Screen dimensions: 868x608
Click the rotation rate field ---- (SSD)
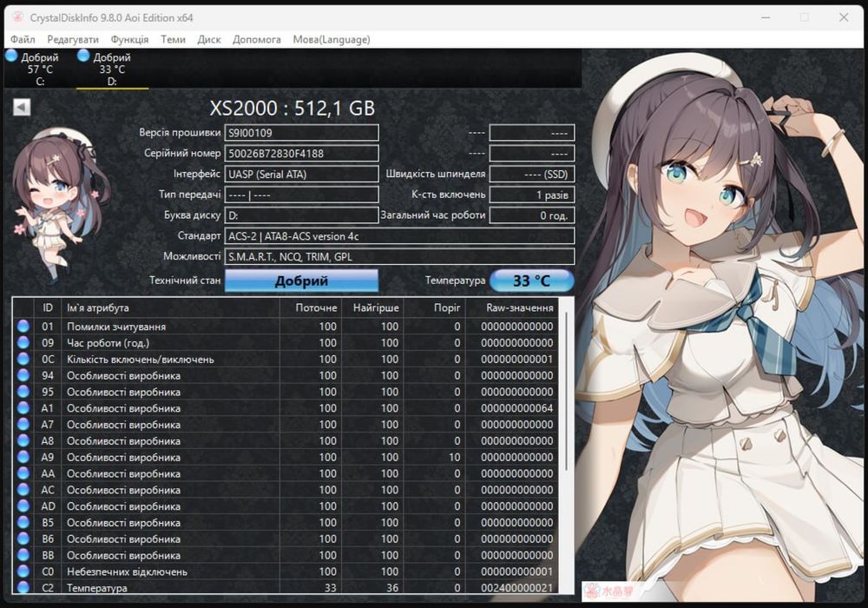tap(532, 174)
